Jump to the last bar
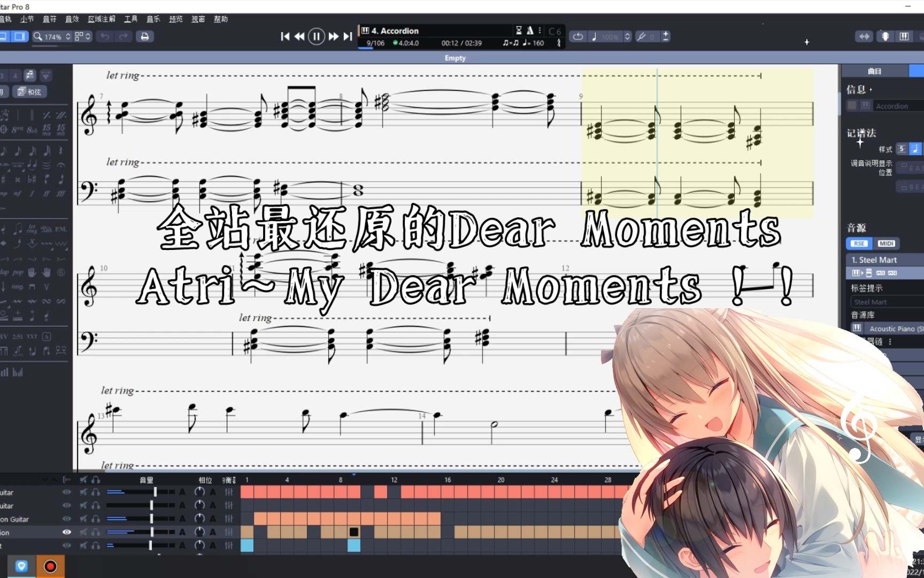This screenshot has width=924, height=578. pyautogui.click(x=348, y=36)
